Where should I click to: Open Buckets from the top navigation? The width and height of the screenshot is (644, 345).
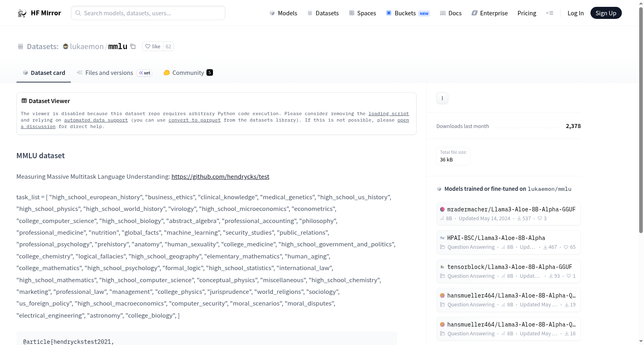click(x=408, y=13)
